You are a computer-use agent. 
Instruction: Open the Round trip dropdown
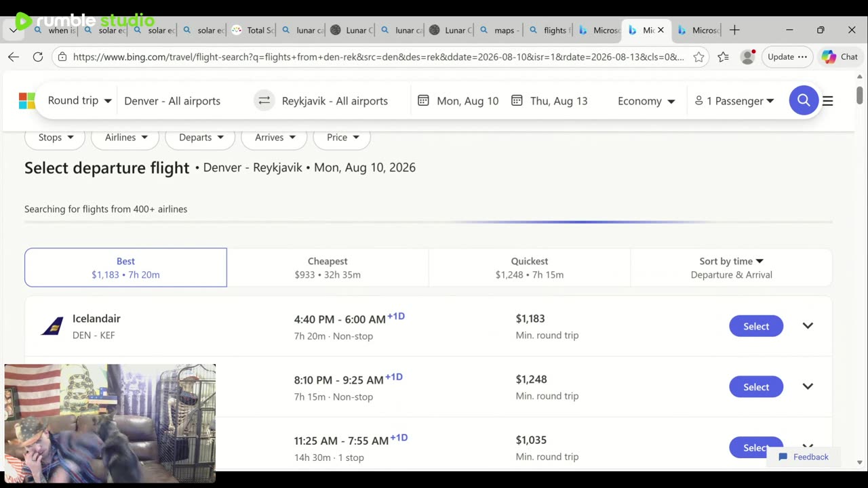tap(79, 101)
